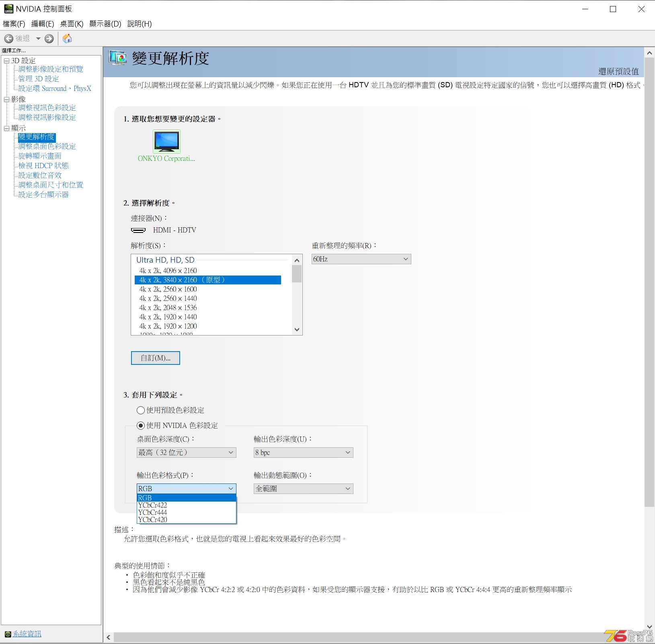The height and width of the screenshot is (644, 655).
Task: Click the main panel scroll-up arrow
Action: tap(649, 53)
